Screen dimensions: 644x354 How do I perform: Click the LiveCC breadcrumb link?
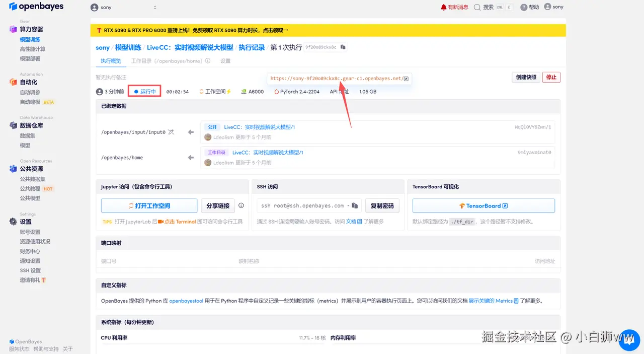click(190, 47)
